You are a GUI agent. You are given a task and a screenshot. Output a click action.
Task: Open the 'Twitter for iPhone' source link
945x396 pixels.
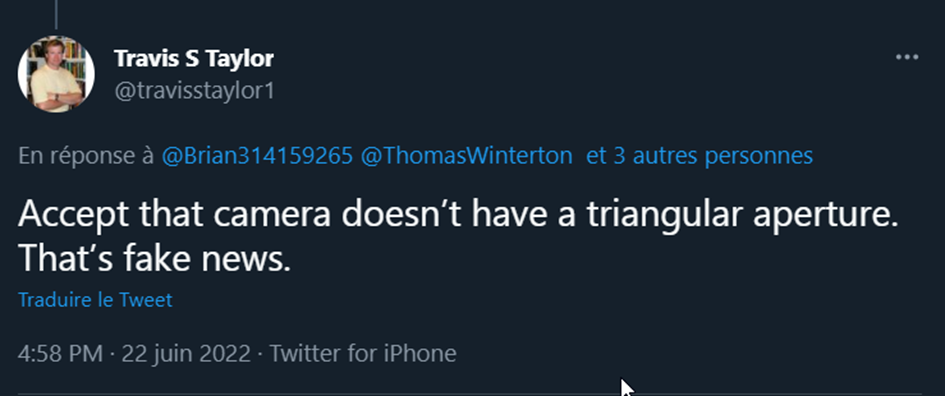tap(362, 353)
